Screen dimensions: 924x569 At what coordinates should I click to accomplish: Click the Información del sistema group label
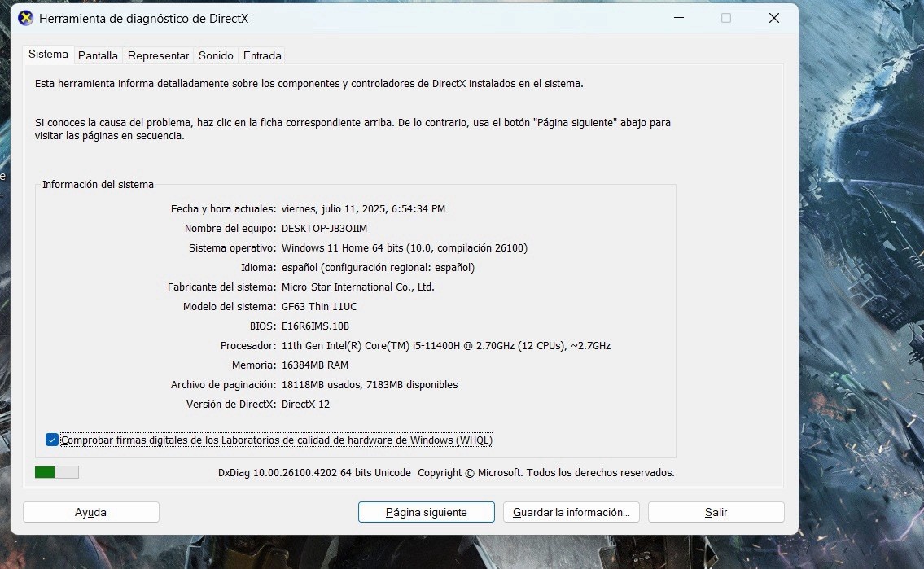(98, 184)
